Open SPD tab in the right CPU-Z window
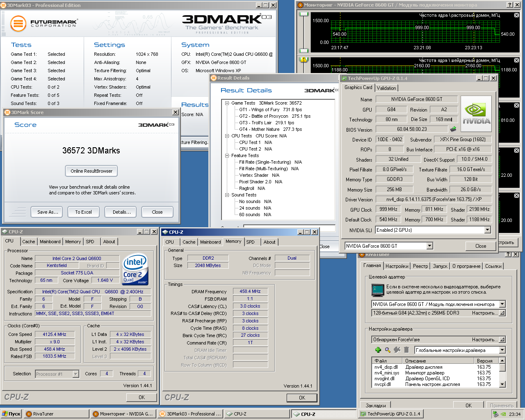525x420 pixels. (x=250, y=242)
